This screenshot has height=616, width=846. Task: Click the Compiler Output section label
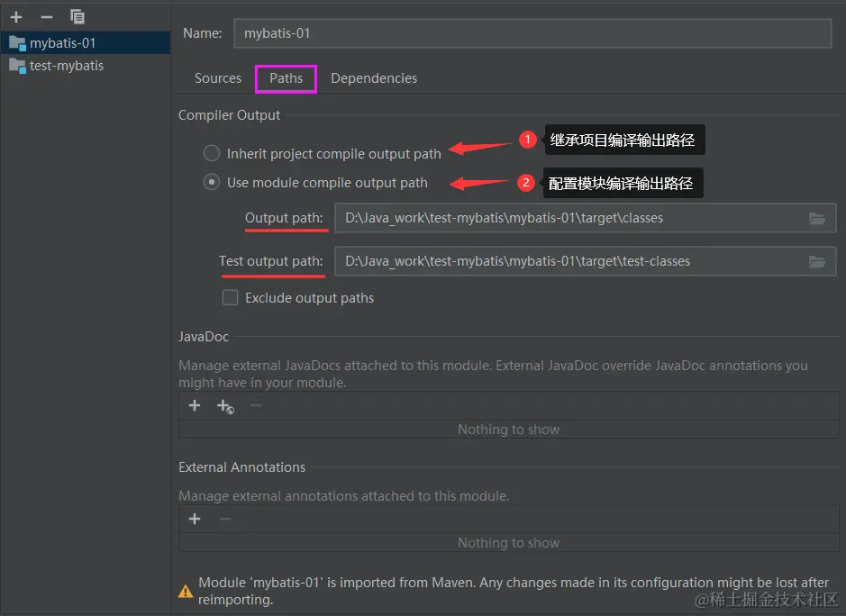tap(230, 115)
